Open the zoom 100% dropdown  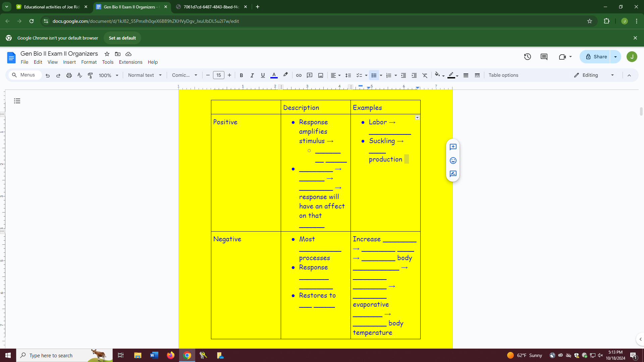108,75
